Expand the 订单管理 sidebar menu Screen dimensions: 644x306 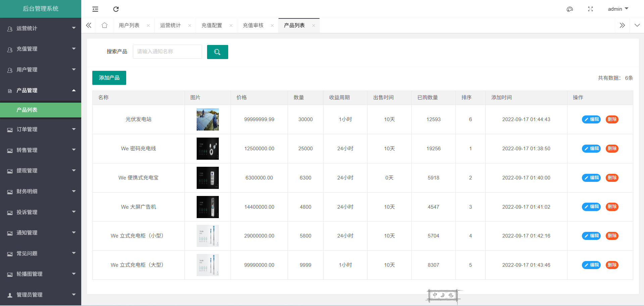coord(41,130)
